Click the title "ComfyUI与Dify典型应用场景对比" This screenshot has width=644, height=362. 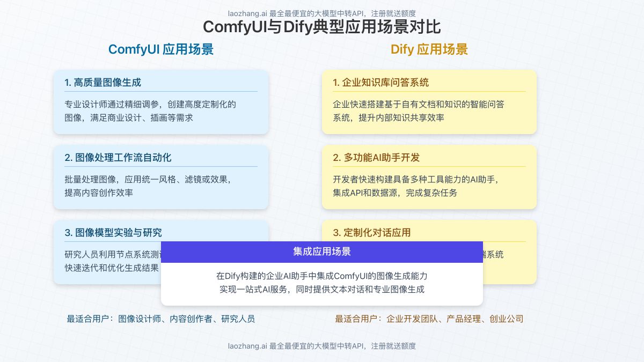click(322, 27)
